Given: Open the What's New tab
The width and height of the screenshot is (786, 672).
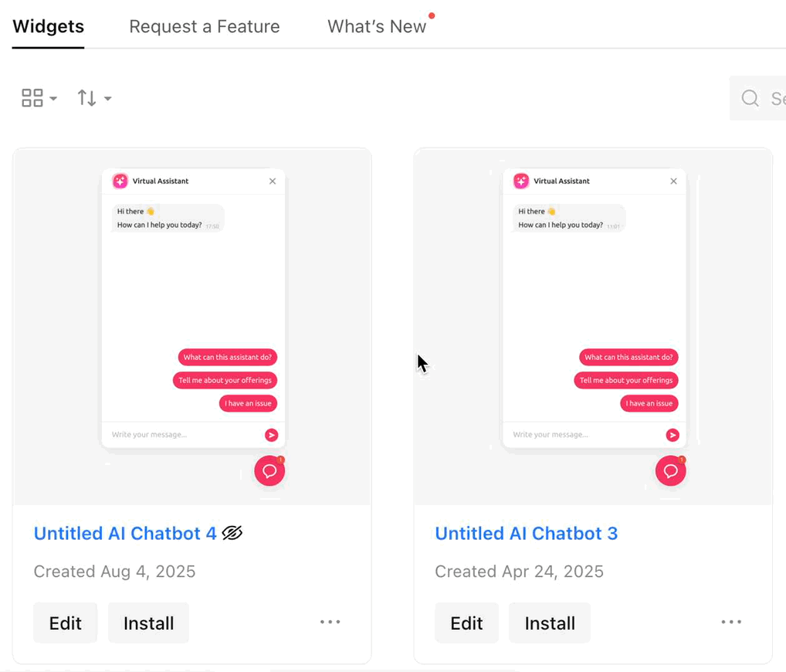Looking at the screenshot, I should pos(377,26).
